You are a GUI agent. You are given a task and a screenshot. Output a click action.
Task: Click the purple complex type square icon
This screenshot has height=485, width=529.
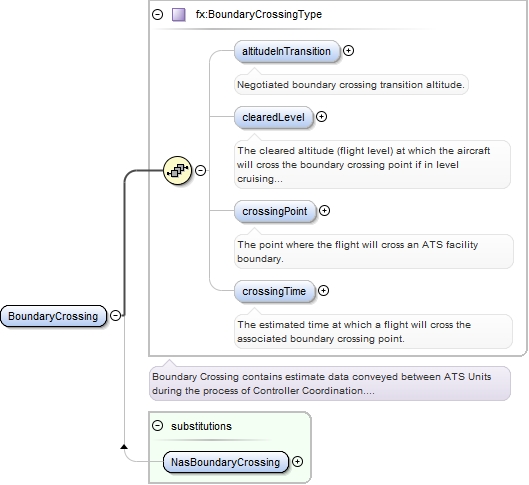pos(178,15)
